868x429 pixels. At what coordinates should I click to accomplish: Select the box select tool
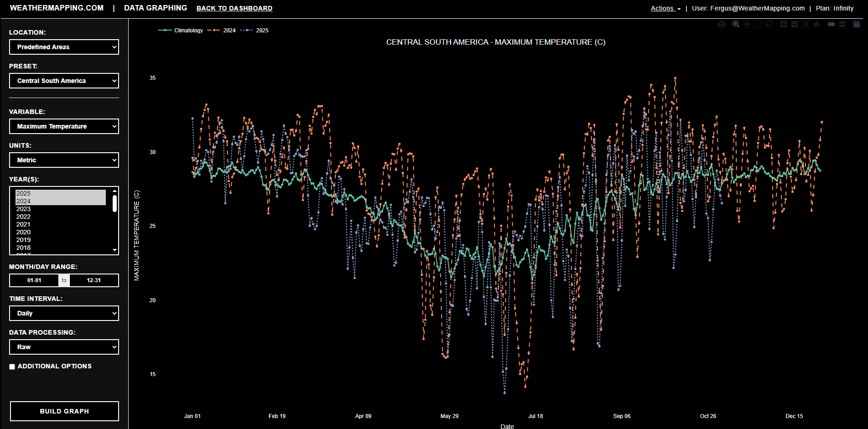pyautogui.click(x=758, y=25)
